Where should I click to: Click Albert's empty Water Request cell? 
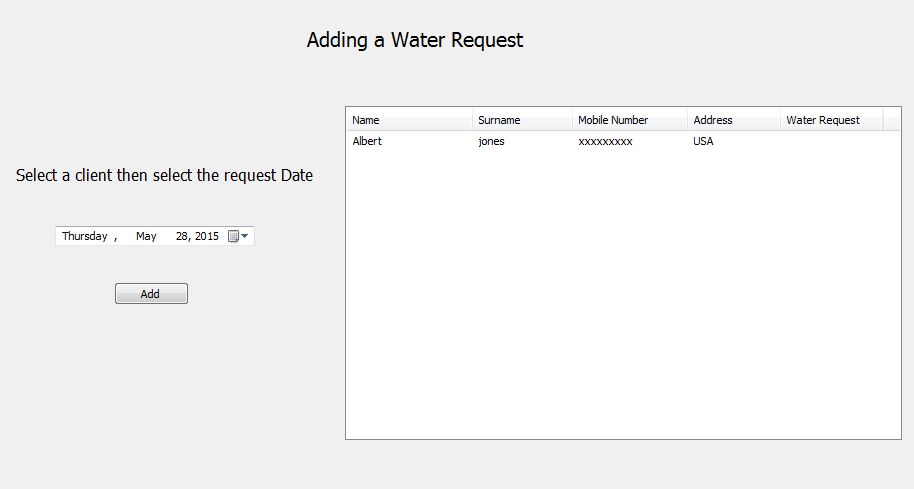(x=831, y=142)
